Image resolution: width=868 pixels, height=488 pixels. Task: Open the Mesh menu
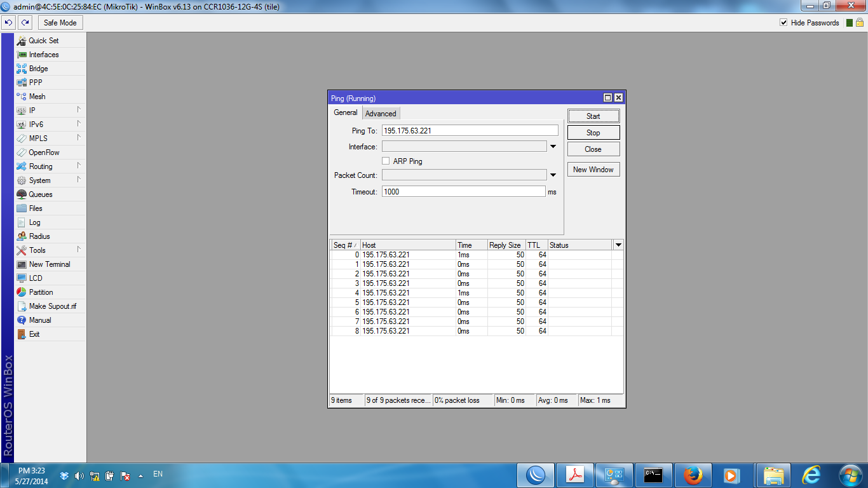pos(50,97)
